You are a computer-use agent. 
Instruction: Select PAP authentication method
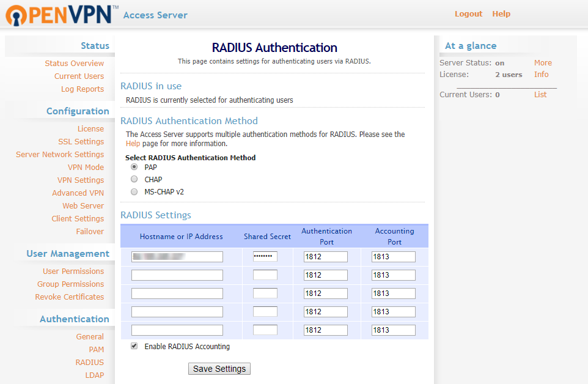pyautogui.click(x=134, y=166)
